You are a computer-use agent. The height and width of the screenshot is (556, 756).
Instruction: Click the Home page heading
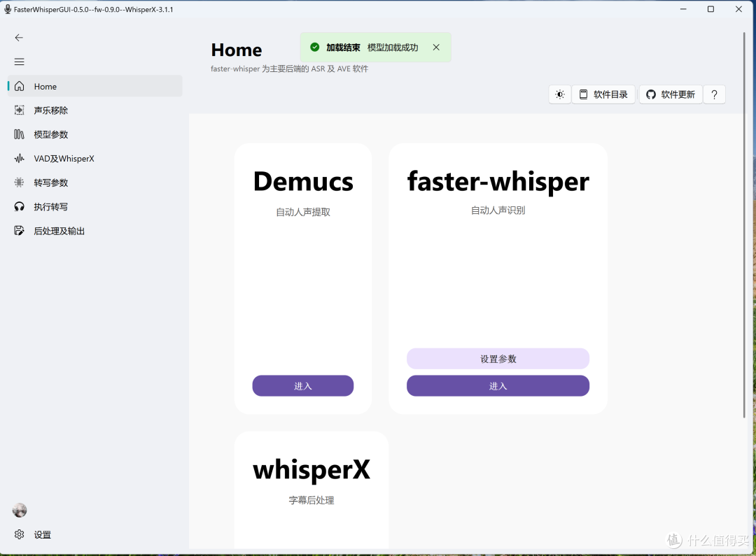(237, 50)
